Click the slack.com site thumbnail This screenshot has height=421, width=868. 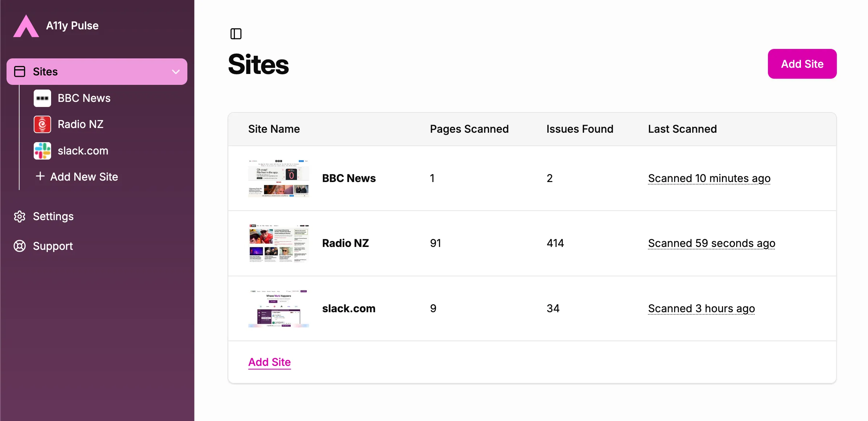(278, 308)
